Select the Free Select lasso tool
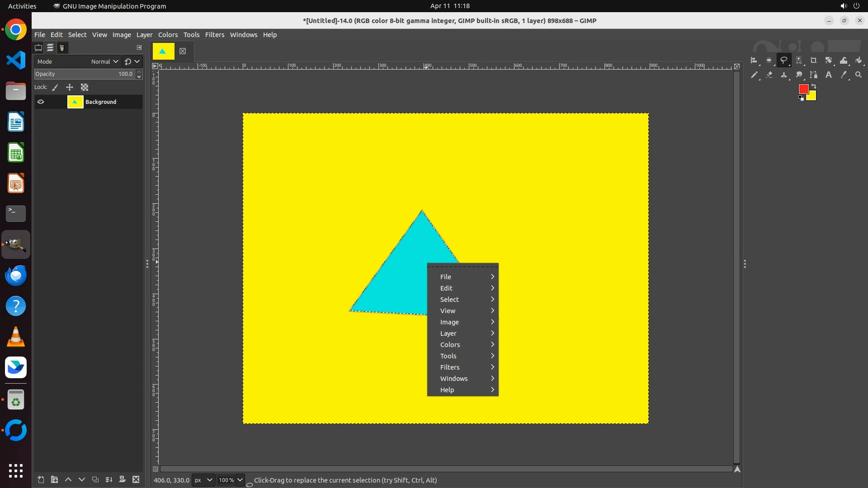The image size is (868, 488). tap(783, 60)
